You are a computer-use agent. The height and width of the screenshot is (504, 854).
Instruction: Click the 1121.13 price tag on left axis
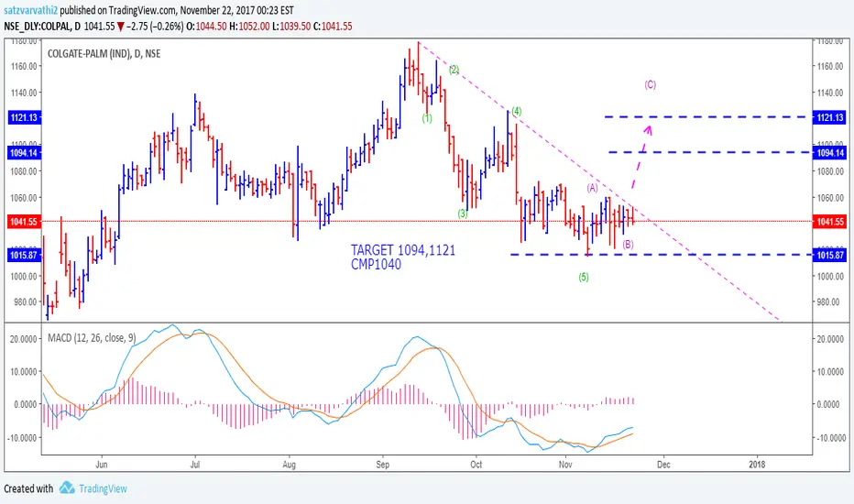[x=24, y=117]
